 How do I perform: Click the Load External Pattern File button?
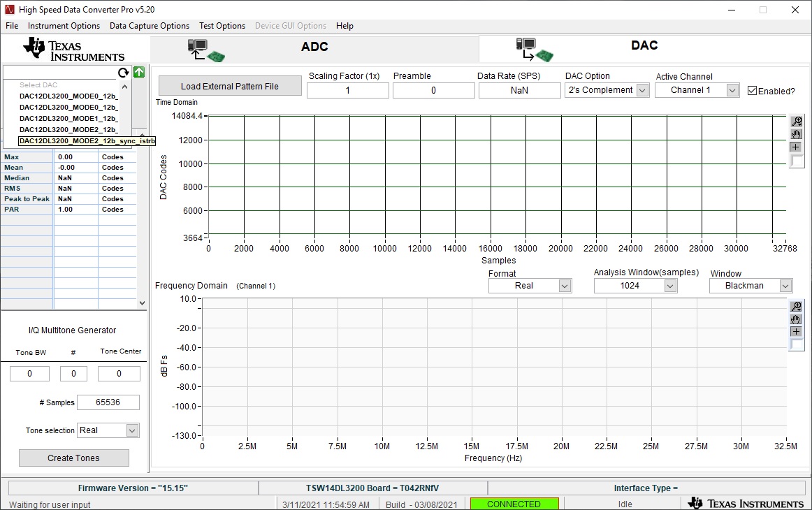(230, 87)
